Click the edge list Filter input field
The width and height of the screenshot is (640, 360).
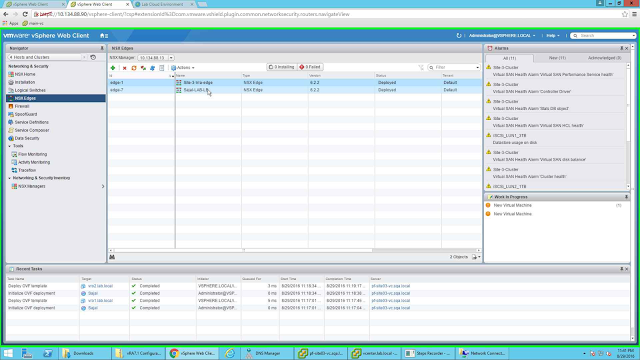click(x=455, y=67)
